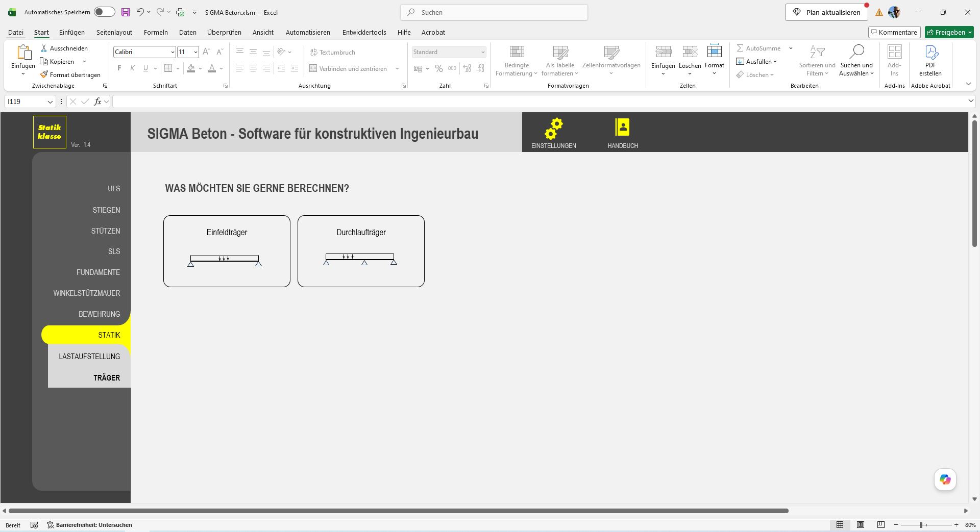The width and height of the screenshot is (980, 532).
Task: Expand AutoSumme dropdown arrow
Action: tap(791, 48)
